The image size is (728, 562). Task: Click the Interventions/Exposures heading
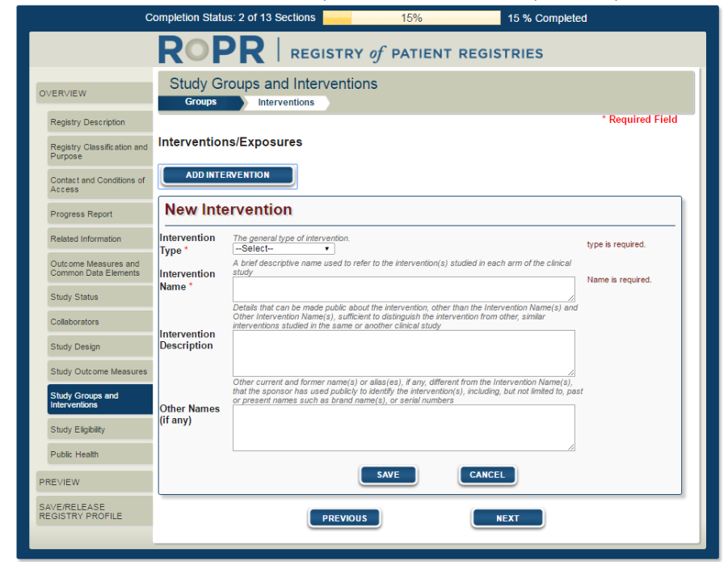(x=230, y=142)
